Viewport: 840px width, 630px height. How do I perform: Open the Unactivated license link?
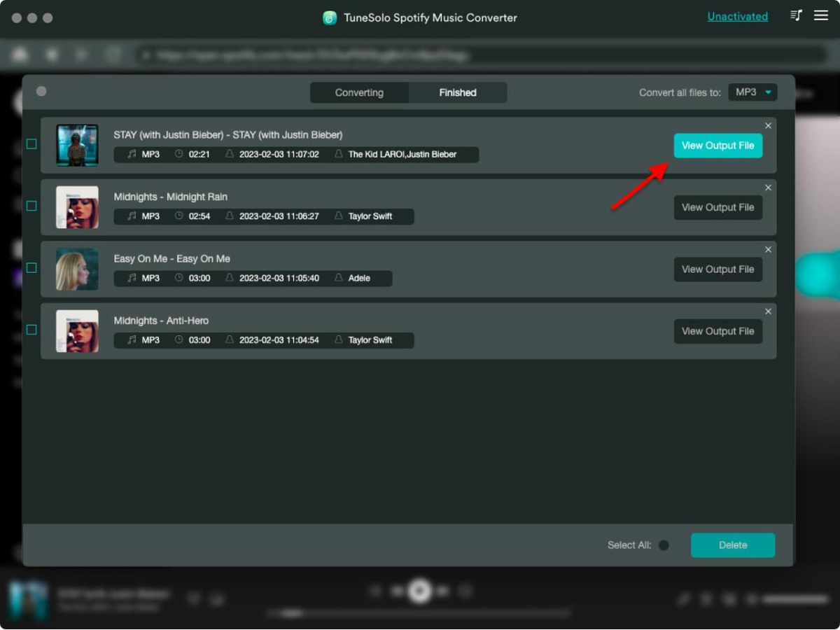pos(737,16)
